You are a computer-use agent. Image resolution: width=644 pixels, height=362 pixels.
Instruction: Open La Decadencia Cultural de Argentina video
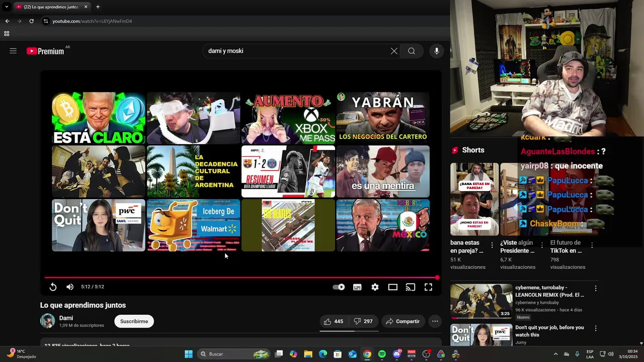point(193,171)
